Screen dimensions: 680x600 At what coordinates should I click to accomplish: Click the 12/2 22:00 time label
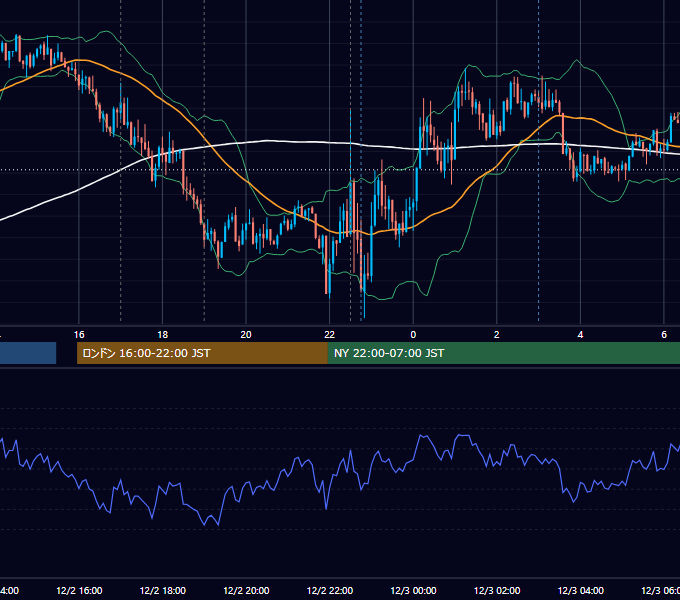pos(330,590)
